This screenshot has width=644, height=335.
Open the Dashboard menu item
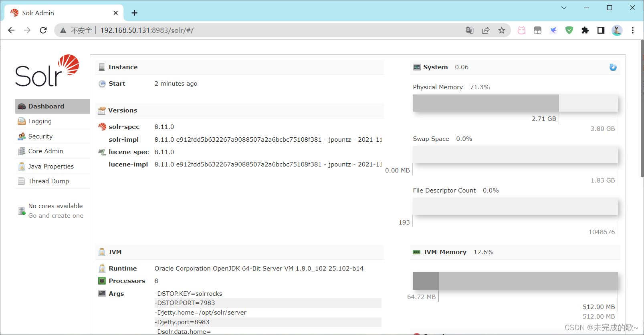tap(52, 106)
